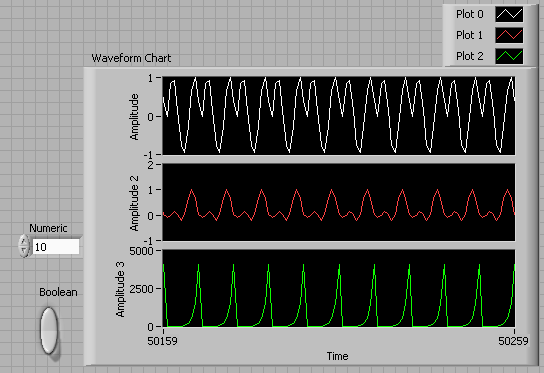
Task: Click the Waveform Chart title label
Action: 131,58
